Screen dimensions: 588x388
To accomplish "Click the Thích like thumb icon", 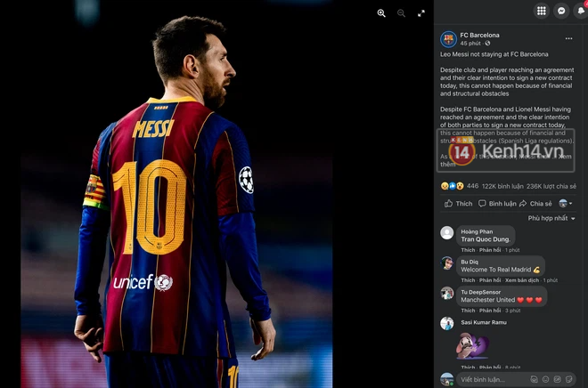I will (448, 204).
